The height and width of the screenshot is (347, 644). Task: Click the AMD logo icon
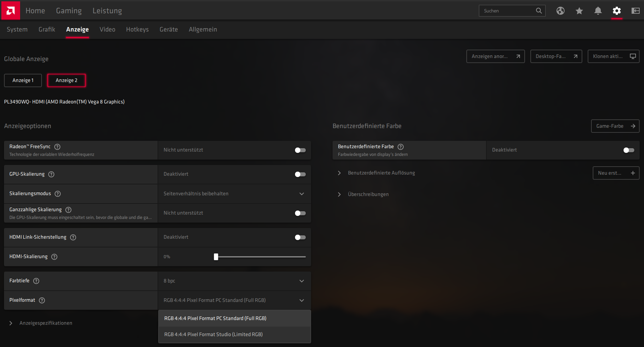(10, 10)
